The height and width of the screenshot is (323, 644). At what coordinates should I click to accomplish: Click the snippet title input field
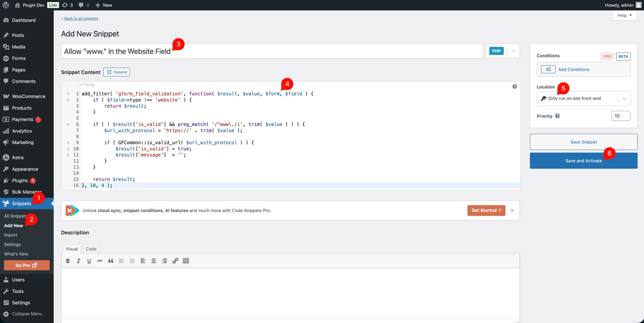(x=272, y=51)
